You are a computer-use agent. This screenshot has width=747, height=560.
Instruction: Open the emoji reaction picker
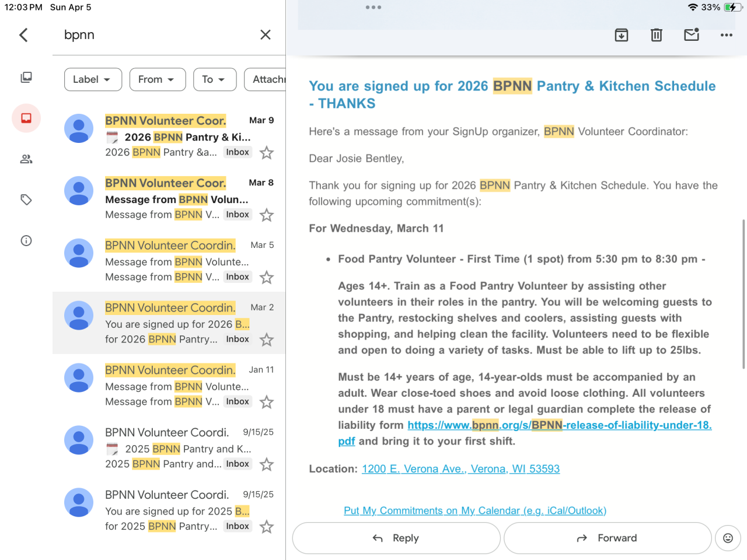[x=728, y=538]
